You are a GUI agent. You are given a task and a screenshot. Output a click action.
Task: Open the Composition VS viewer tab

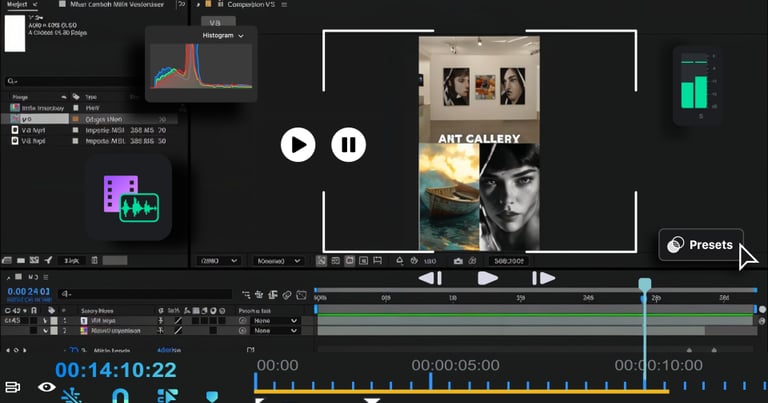250,4
